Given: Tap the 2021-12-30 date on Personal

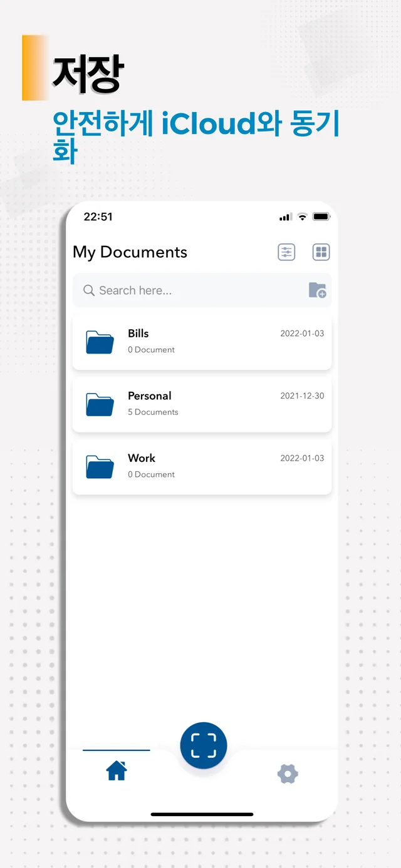Looking at the screenshot, I should point(302,396).
